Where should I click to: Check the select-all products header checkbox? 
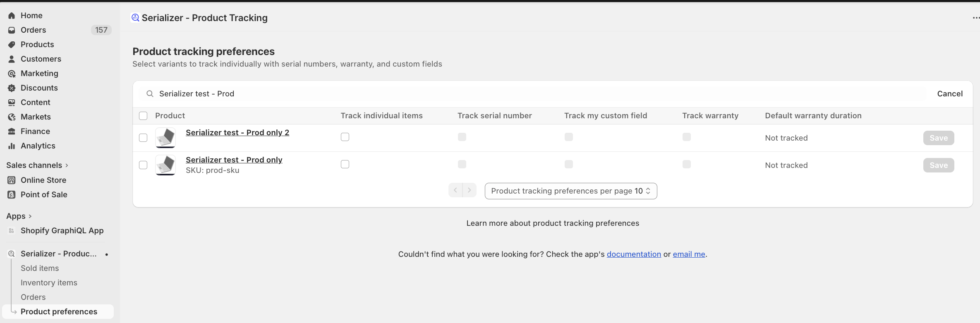(143, 116)
